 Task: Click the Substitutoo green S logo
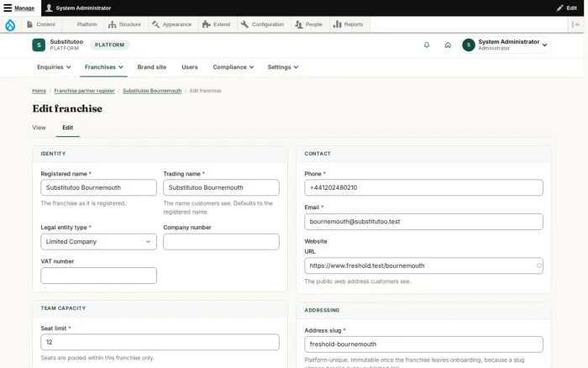(39, 45)
